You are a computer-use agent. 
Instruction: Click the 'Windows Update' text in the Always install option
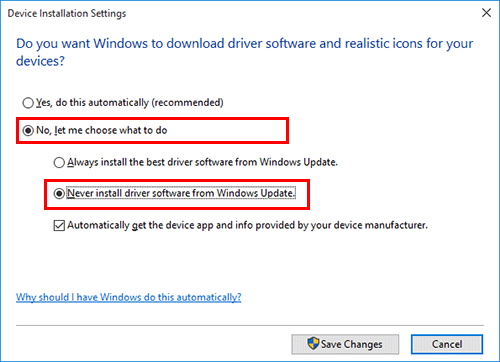coord(298,162)
